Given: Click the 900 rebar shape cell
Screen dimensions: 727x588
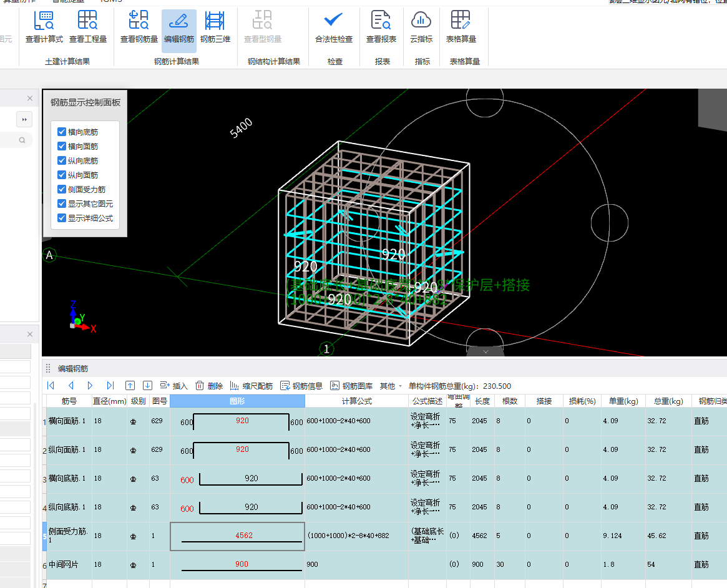Looking at the screenshot, I should pyautogui.click(x=237, y=566).
